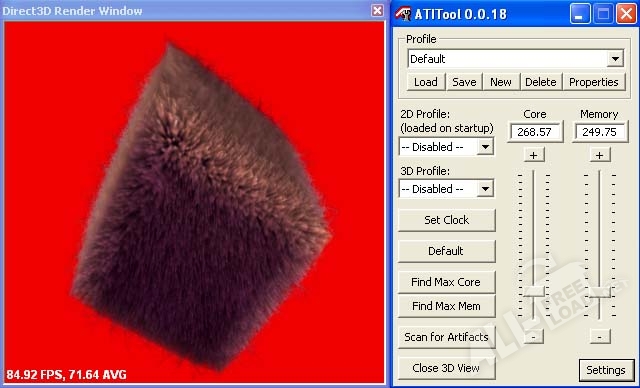Delete the selected profile
The height and width of the screenshot is (388, 640).
coord(541,82)
